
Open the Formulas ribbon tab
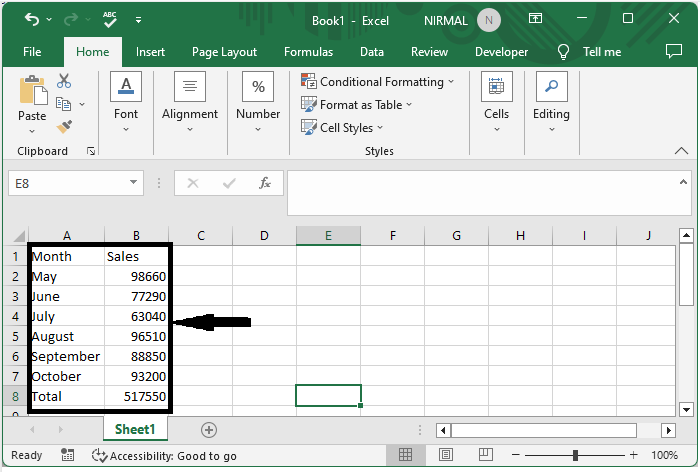coord(308,52)
